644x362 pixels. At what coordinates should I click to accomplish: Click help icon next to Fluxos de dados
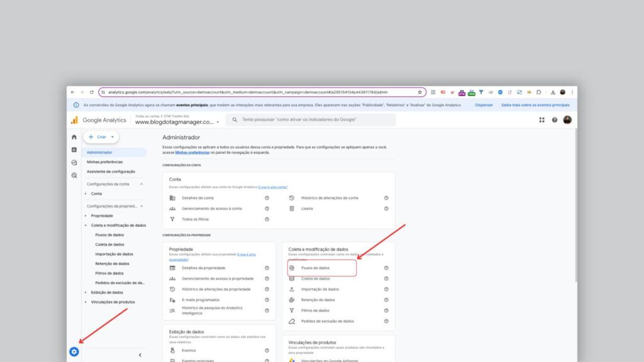(386, 268)
